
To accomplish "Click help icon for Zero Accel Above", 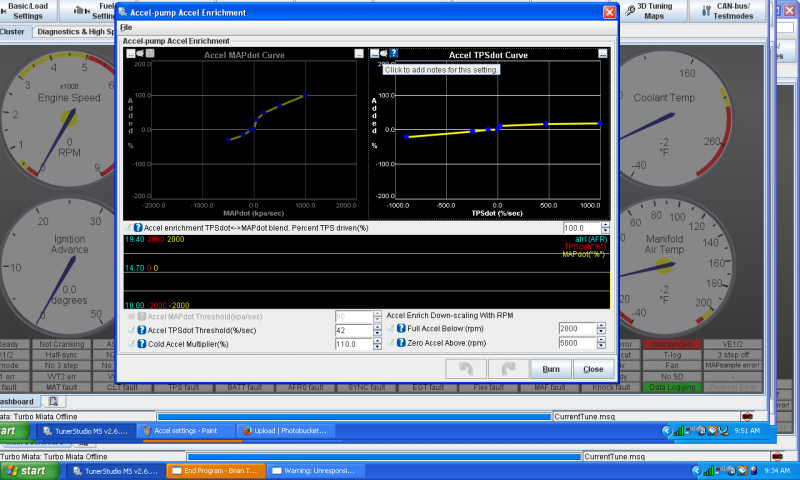I will (400, 343).
